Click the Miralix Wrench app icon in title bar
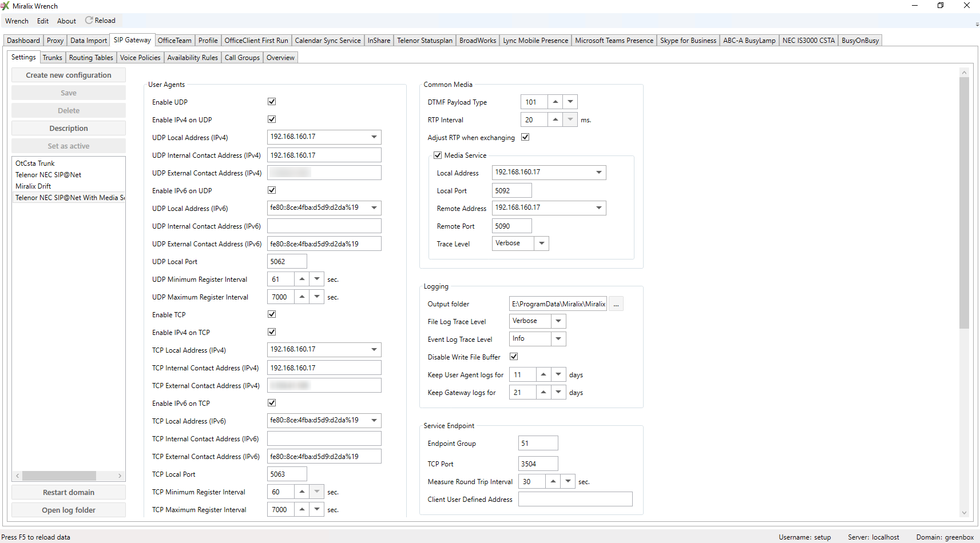This screenshot has width=980, height=543. [x=5, y=6]
